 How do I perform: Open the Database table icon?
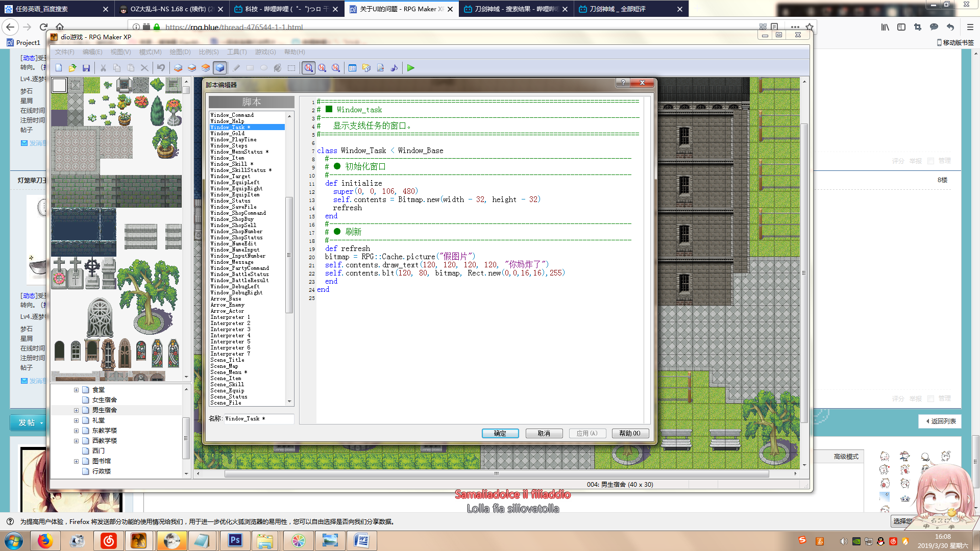352,68
